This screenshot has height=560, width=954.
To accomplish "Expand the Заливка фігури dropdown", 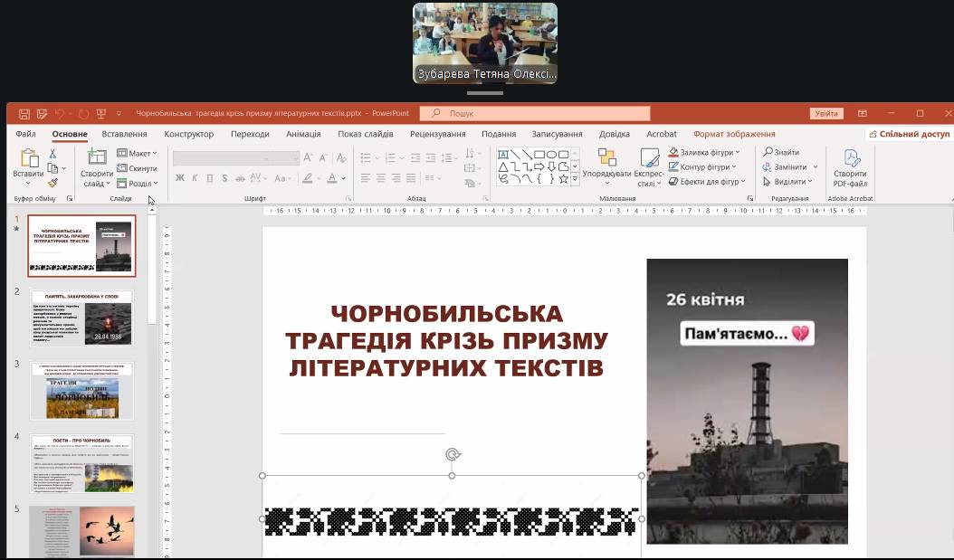I will tap(704, 152).
